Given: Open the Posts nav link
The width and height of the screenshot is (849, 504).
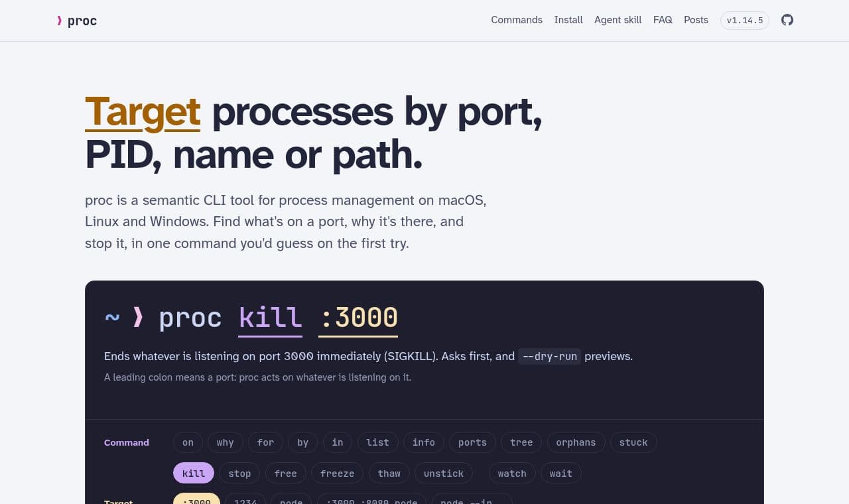Looking at the screenshot, I should pos(696,20).
